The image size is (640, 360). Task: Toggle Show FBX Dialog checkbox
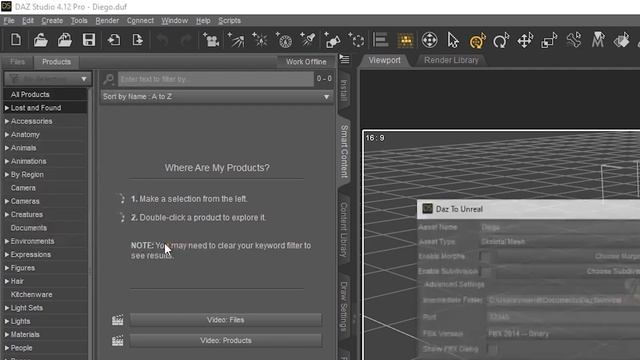click(493, 349)
